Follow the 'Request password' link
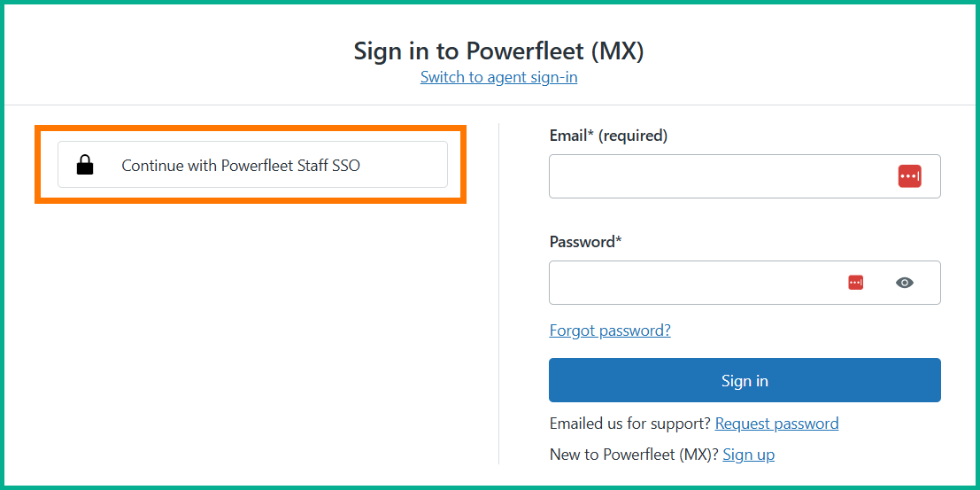Image resolution: width=980 pixels, height=490 pixels. point(776,424)
